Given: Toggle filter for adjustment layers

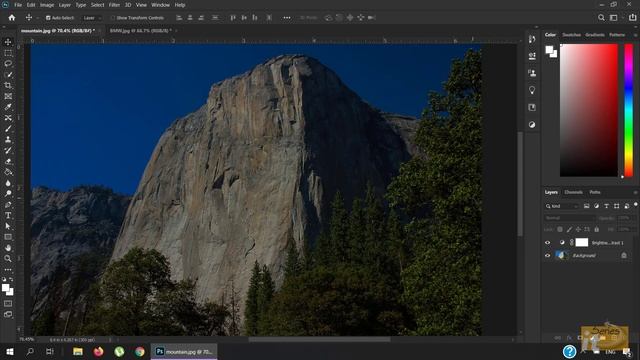Looking at the screenshot, I should tap(596, 206).
